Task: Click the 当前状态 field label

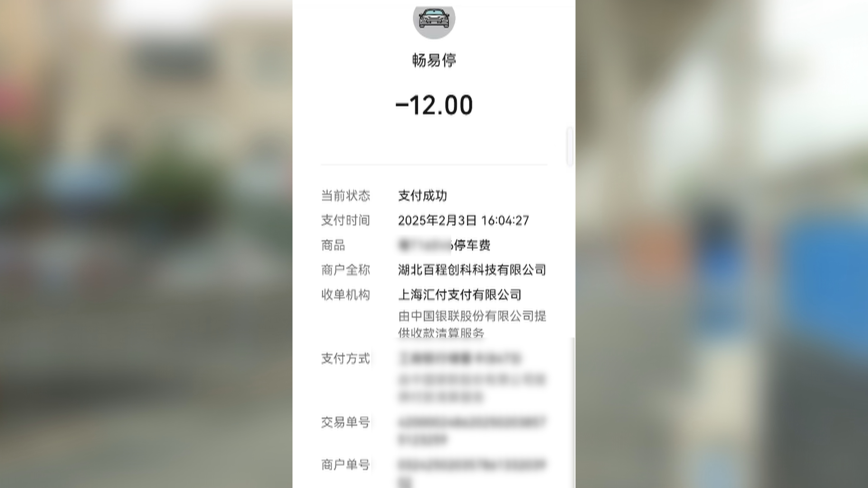Action: pos(345,196)
